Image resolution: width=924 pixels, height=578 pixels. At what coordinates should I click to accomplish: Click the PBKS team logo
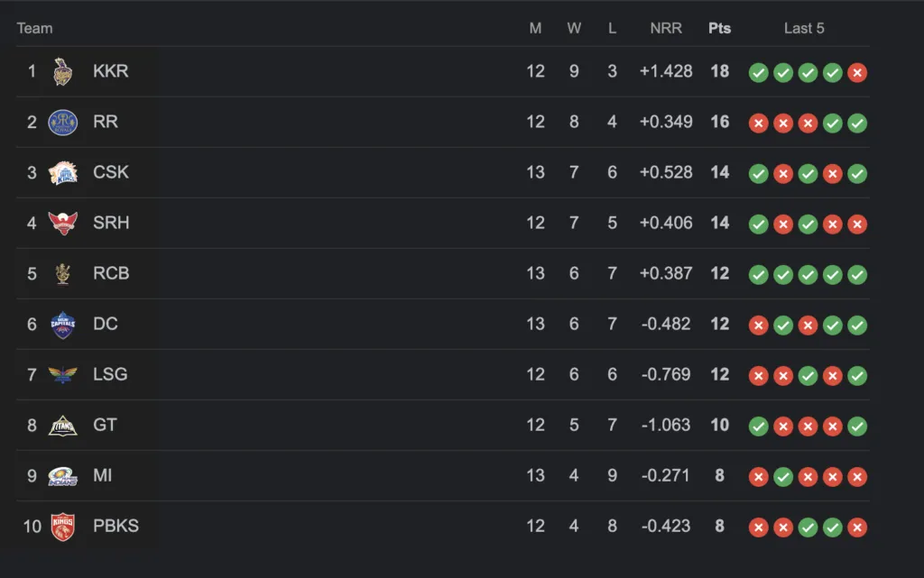(62, 527)
